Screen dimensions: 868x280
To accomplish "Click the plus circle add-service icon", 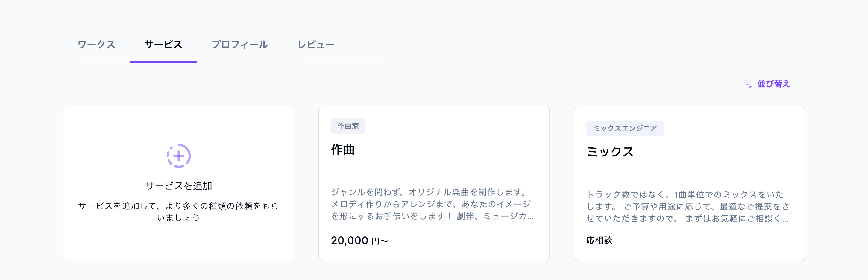I will pos(179,156).
